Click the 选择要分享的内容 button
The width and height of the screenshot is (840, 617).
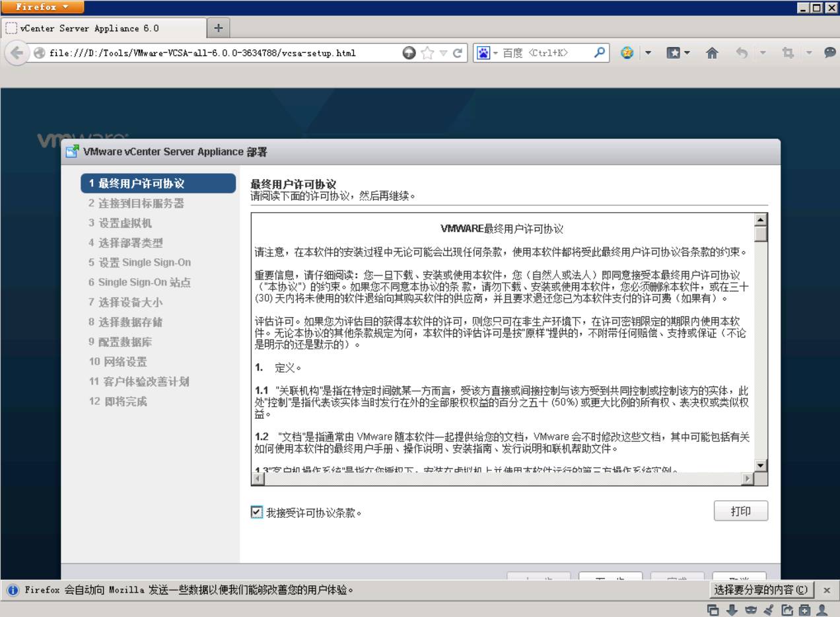point(762,590)
